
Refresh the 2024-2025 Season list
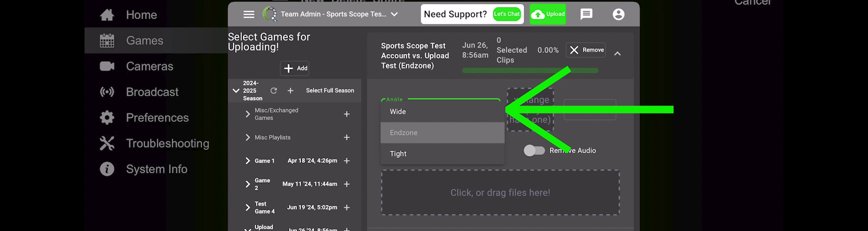point(274,91)
